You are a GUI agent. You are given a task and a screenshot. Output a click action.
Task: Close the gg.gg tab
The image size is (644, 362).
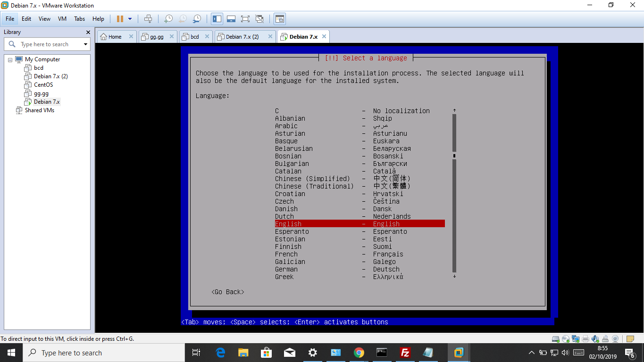172,37
